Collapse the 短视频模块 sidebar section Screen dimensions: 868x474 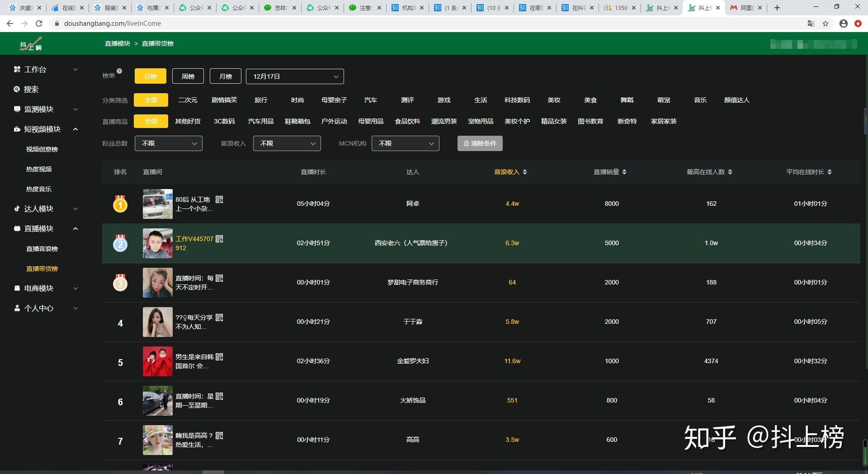click(x=75, y=129)
